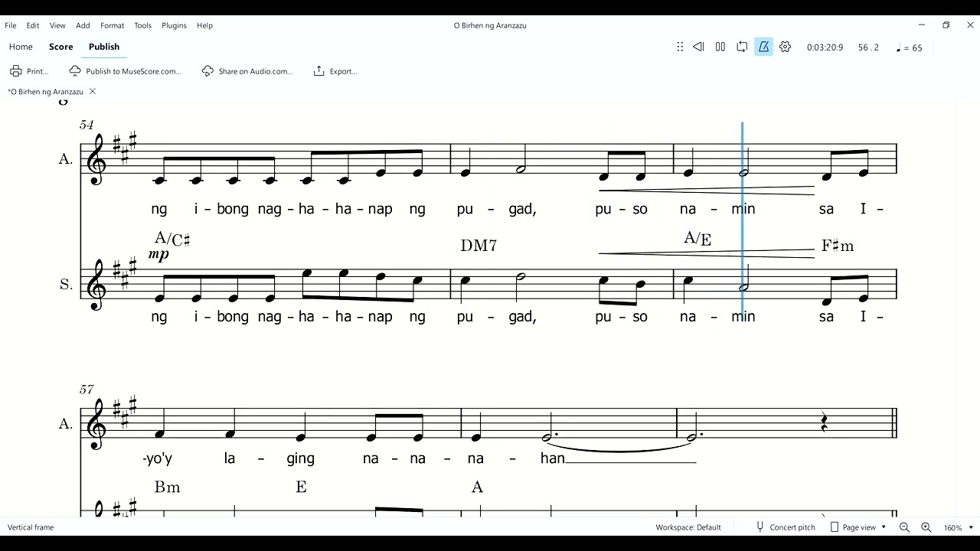Select the alto staff crescendo hairpin
This screenshot has height=551, width=980.
707,191
